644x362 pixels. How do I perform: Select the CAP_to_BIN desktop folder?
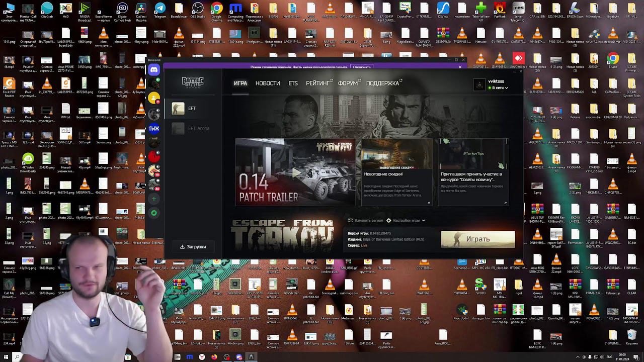537,11
